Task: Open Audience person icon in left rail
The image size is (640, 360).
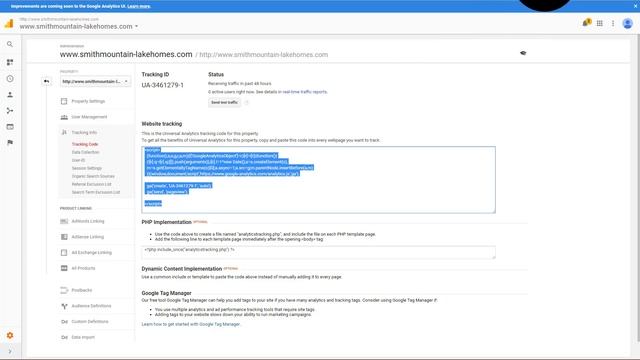Action: 10,95
